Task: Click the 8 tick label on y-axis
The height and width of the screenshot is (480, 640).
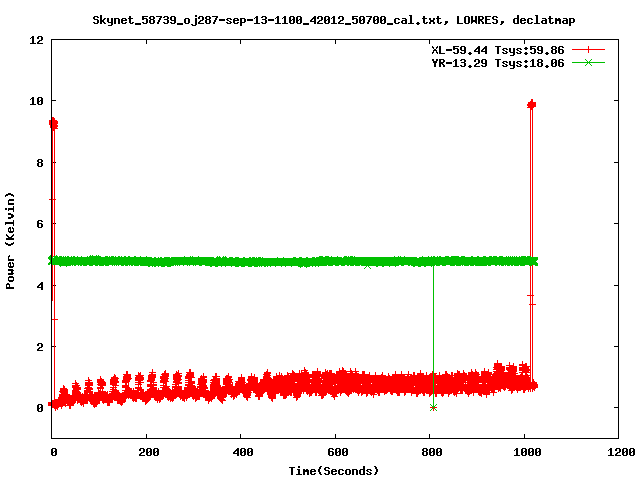Action: pos(38,163)
